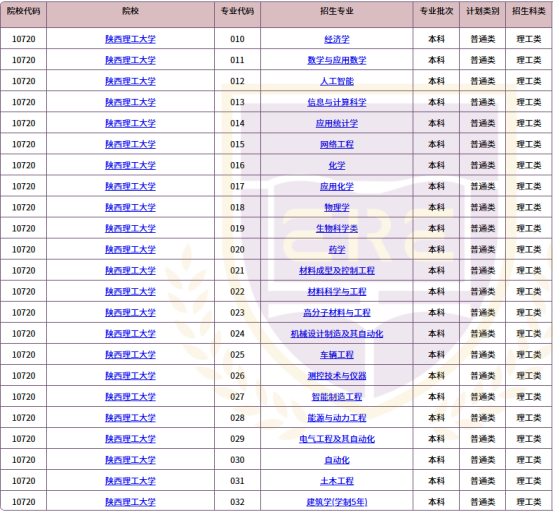The image size is (554, 513).
Task: Open the 能源与动力工程 major link
Action: (x=337, y=418)
